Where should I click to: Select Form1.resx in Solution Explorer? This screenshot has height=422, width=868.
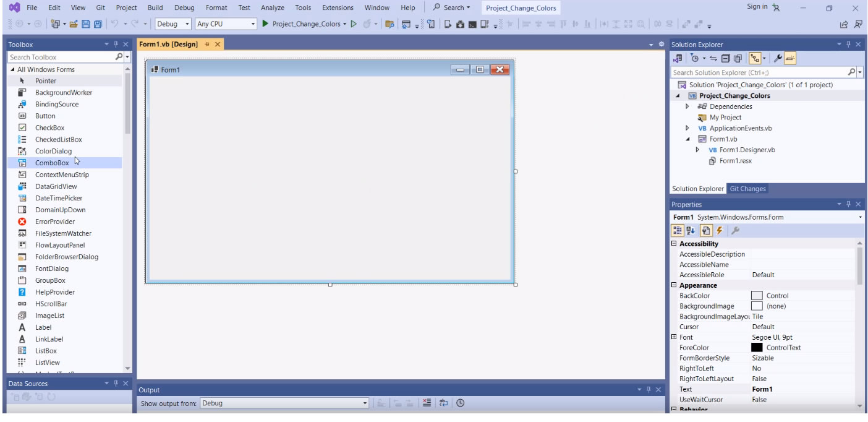coord(735,161)
